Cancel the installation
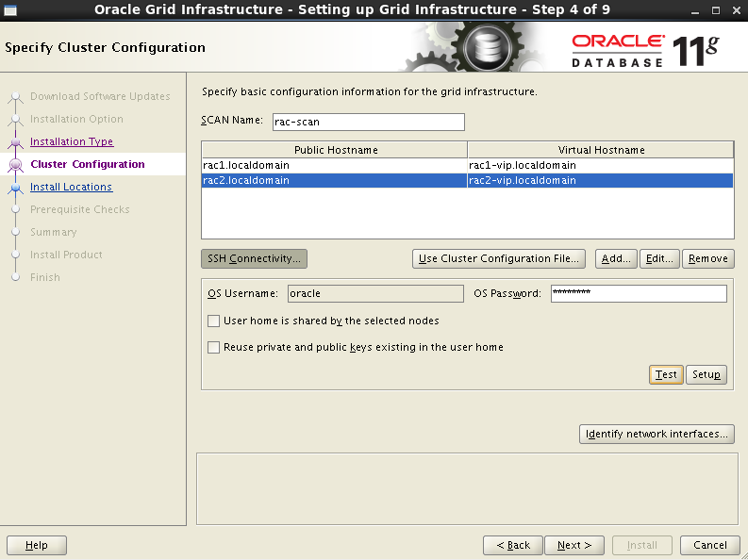The width and height of the screenshot is (748, 560). click(x=710, y=545)
